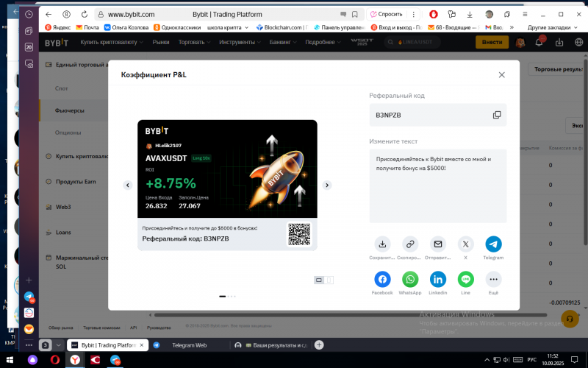Open Telegram from the taskbar
Image resolution: width=588 pixels, height=368 pixels.
(115, 360)
